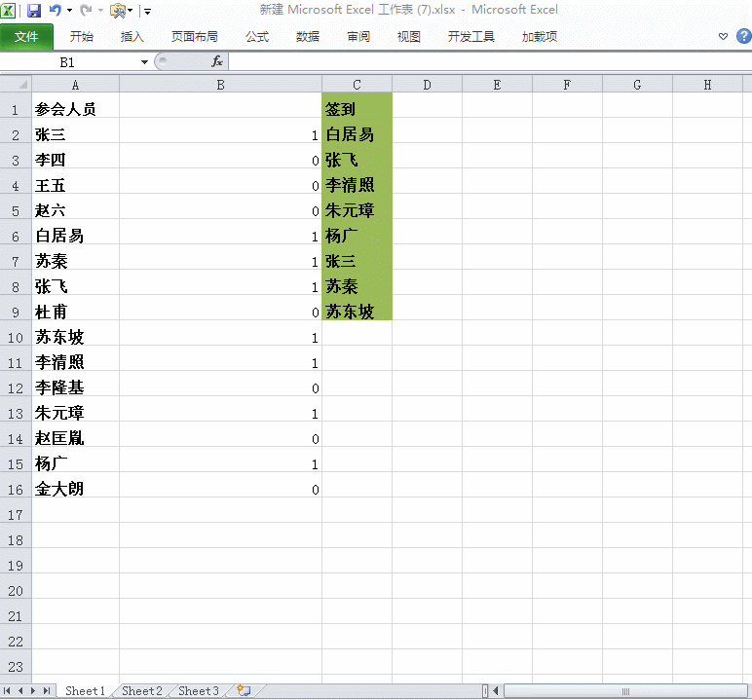The image size is (752, 700).
Task: Select column C header
Action: [x=357, y=85]
